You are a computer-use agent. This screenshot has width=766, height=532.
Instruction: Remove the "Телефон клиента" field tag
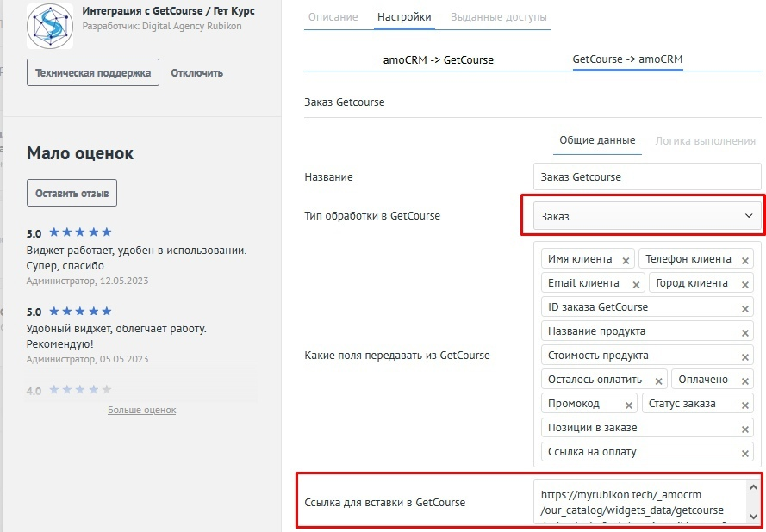744,258
